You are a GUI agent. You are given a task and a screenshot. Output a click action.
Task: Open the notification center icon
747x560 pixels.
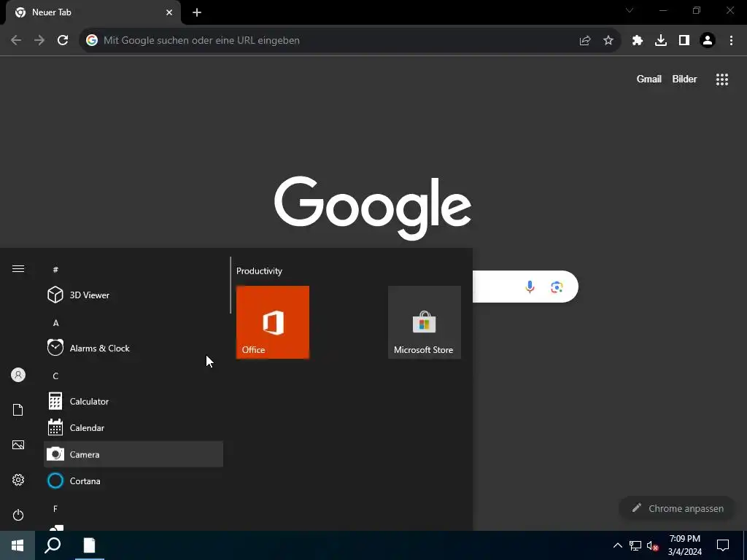point(723,545)
